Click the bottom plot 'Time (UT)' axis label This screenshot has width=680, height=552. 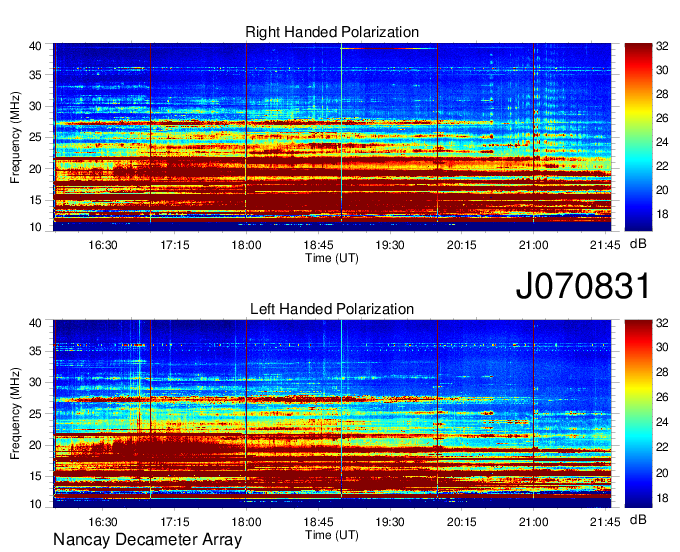click(332, 535)
